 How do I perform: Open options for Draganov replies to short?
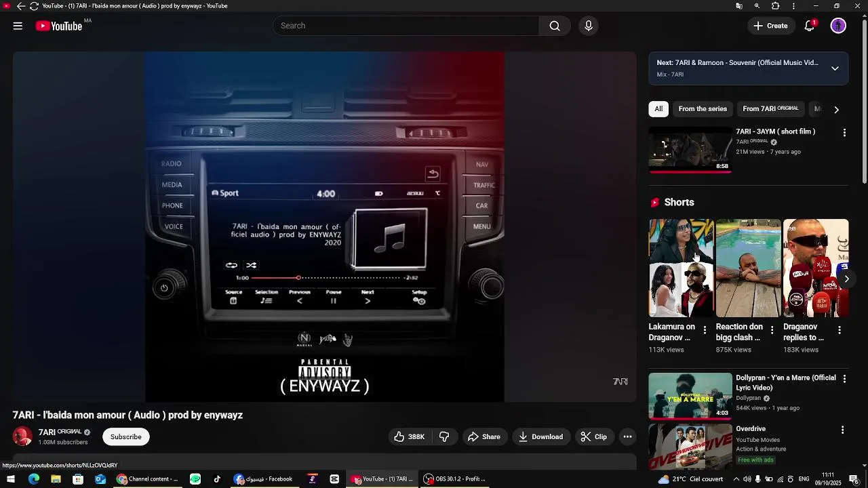[840, 330]
